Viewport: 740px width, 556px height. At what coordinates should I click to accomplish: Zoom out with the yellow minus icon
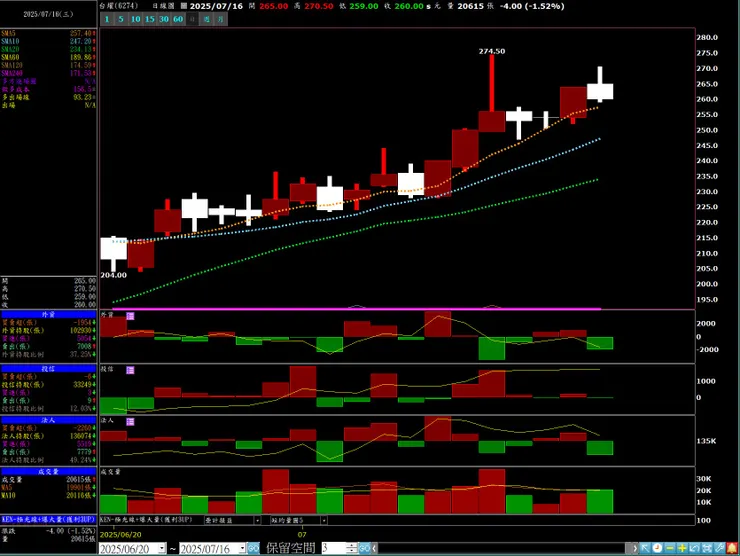pyautogui.click(x=669, y=548)
